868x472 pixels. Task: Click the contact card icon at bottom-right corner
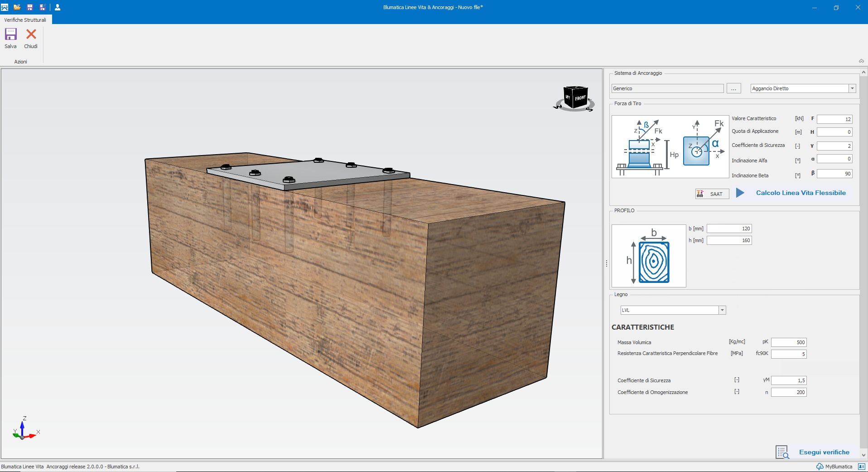[x=861, y=467]
